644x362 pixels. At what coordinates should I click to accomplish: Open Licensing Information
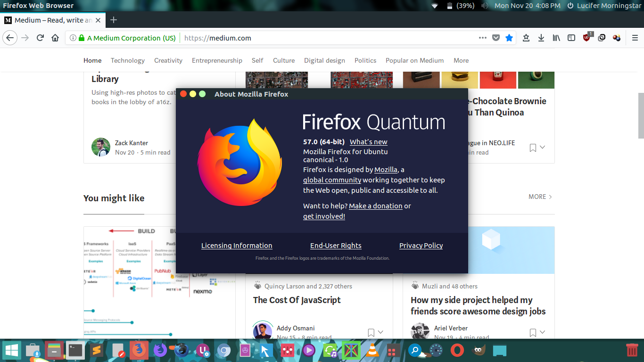point(237,246)
